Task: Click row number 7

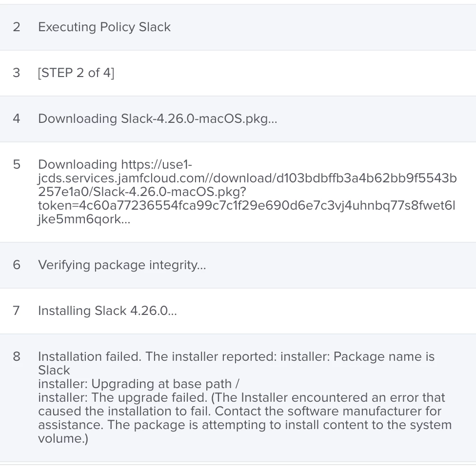Action: (17, 311)
